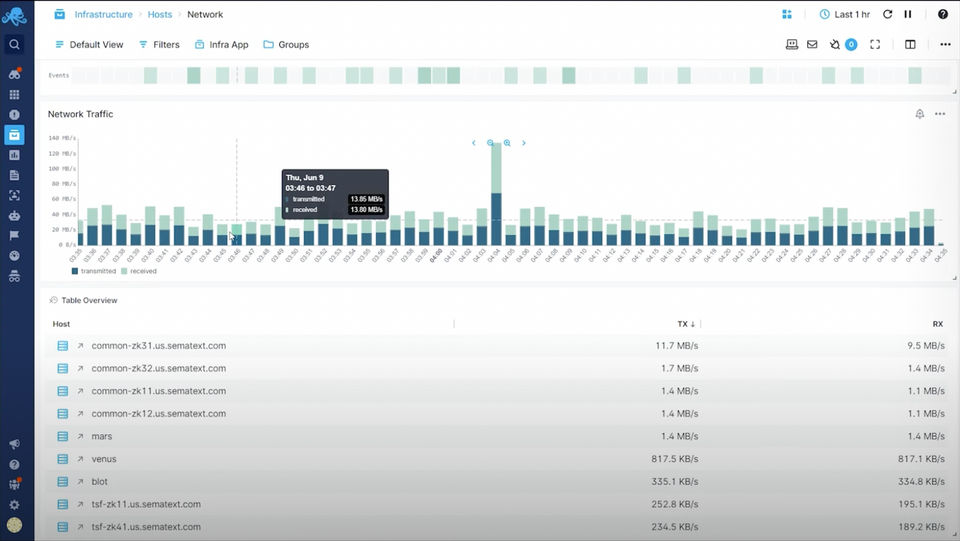The height and width of the screenshot is (541, 960).
Task: Open settings gear in the left sidebar
Action: (x=14, y=505)
